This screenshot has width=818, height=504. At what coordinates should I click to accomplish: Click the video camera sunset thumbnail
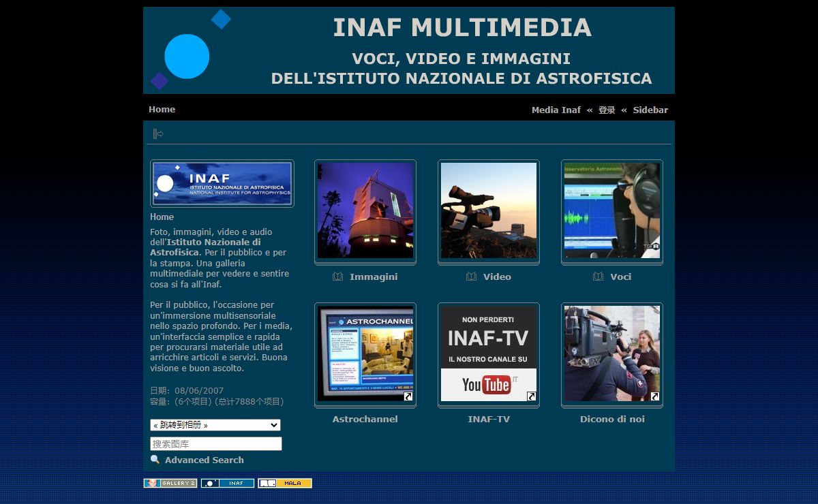click(x=489, y=210)
